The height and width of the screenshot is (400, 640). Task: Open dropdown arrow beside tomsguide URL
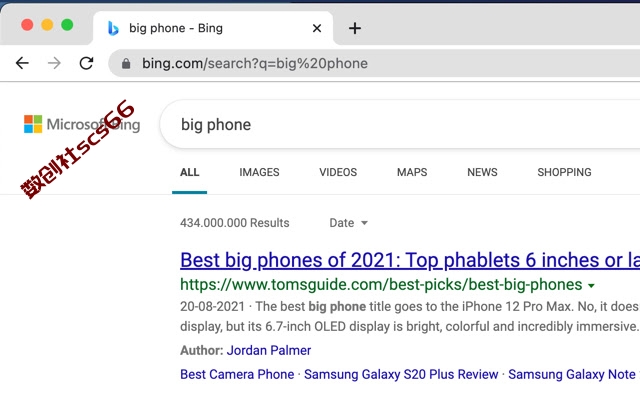click(x=591, y=286)
